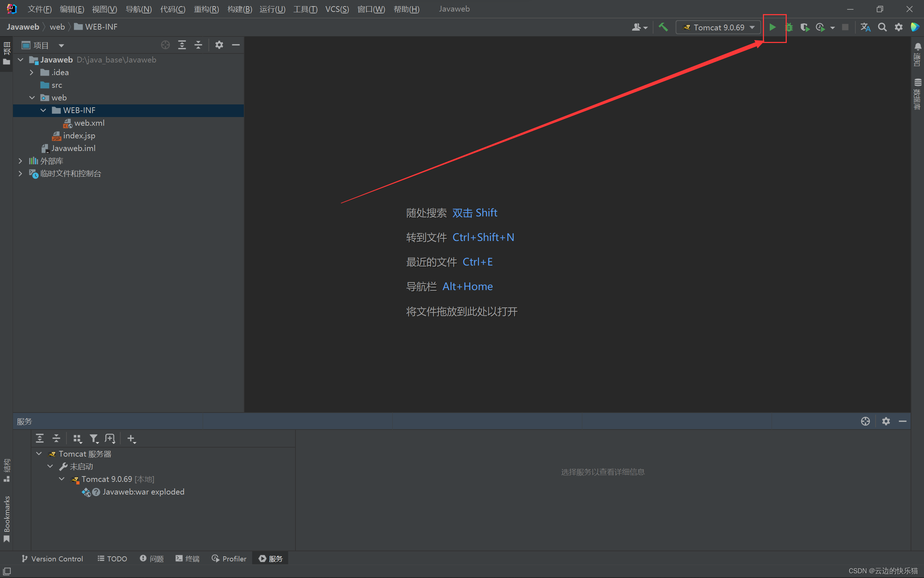
Task: Open the Profiler run icon in toolbar
Action: point(820,27)
